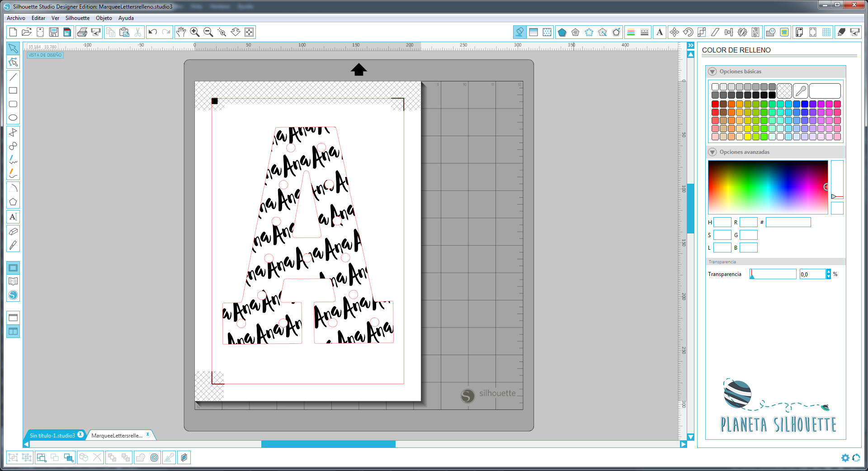This screenshot has width=868, height=471.
Task: Click the vertical scrollbar down arrow
Action: (x=691, y=437)
